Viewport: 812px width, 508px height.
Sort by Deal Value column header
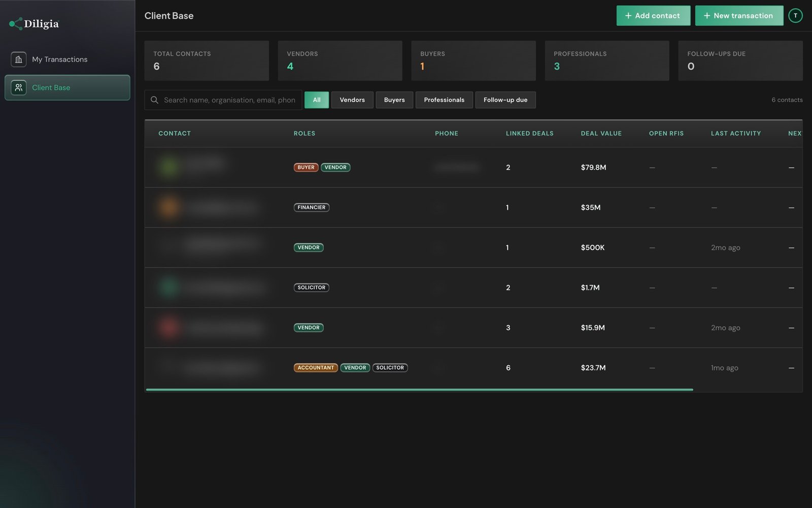click(601, 134)
